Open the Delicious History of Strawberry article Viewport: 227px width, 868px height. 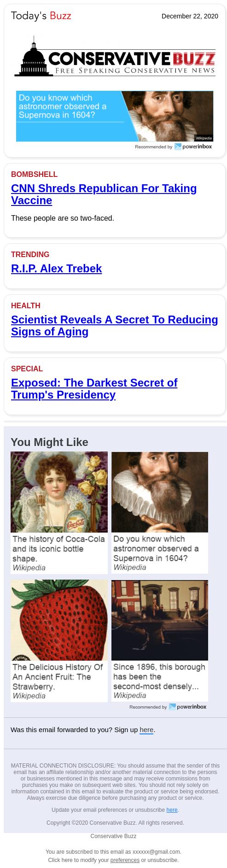(x=58, y=676)
